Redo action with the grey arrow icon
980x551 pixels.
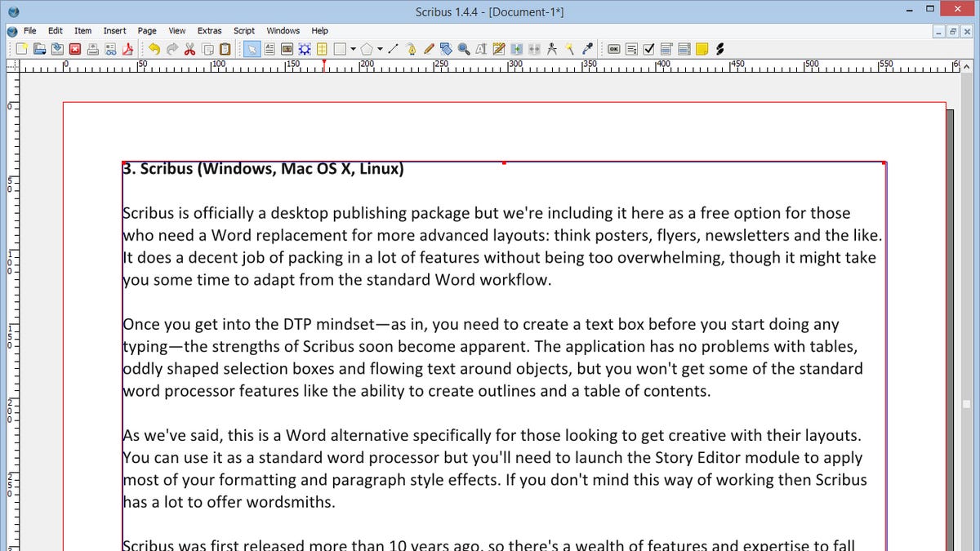click(x=172, y=49)
